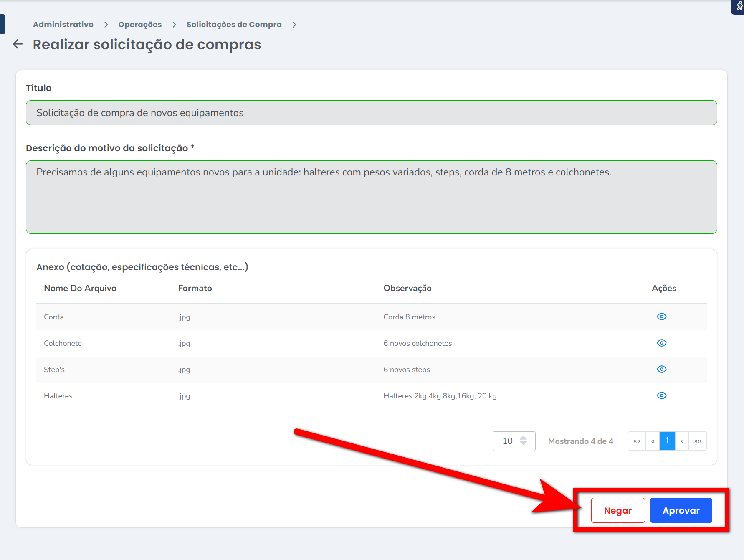Go to the previous attachments page
Image resolution: width=744 pixels, height=560 pixels.
pyautogui.click(x=653, y=441)
